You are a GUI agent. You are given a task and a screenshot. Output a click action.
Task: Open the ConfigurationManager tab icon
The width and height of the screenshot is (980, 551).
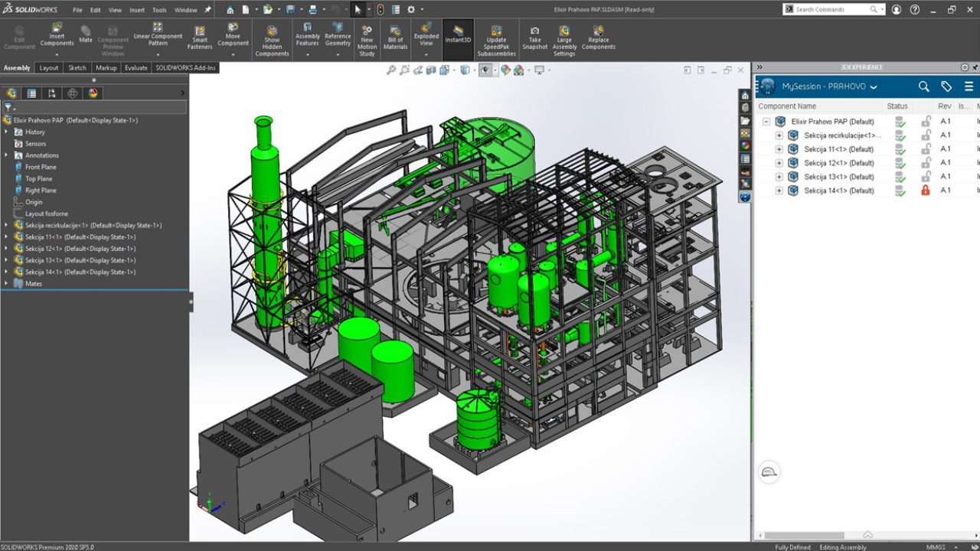(51, 93)
